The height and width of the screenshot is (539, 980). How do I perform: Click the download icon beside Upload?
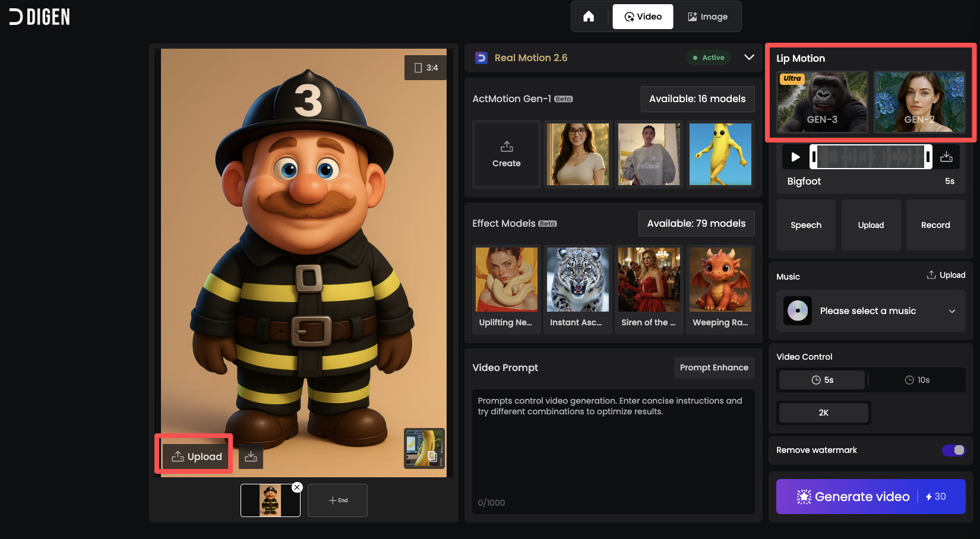tap(251, 456)
